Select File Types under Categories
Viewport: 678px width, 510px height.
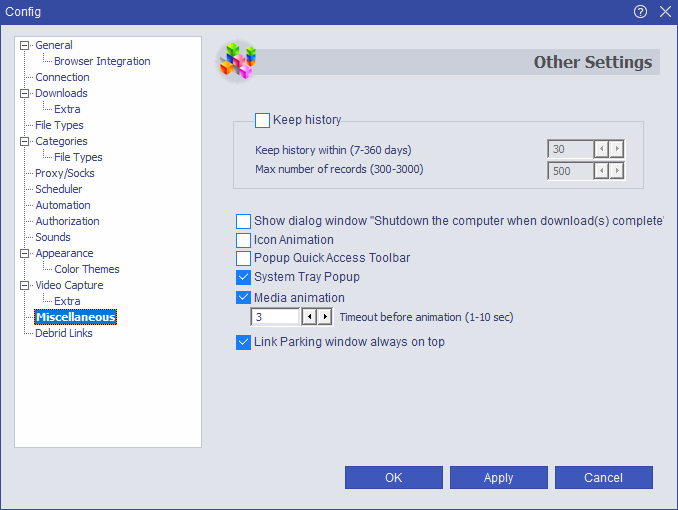tap(78, 157)
